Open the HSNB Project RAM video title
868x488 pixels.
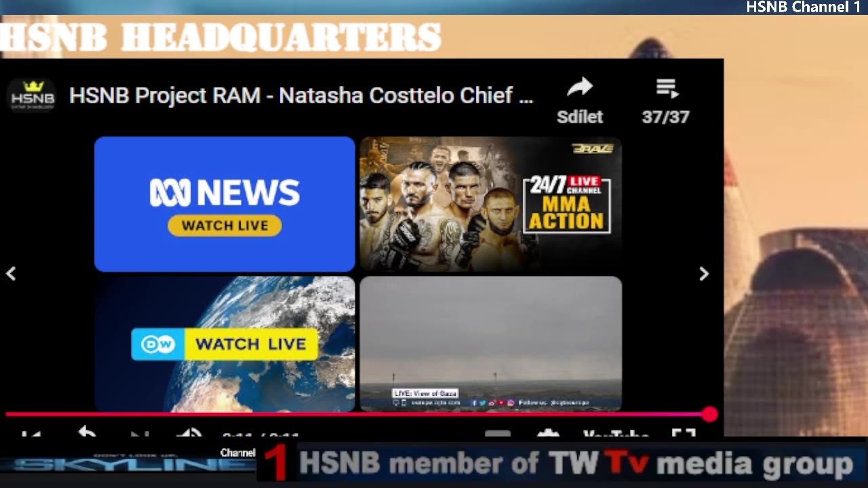pos(301,96)
